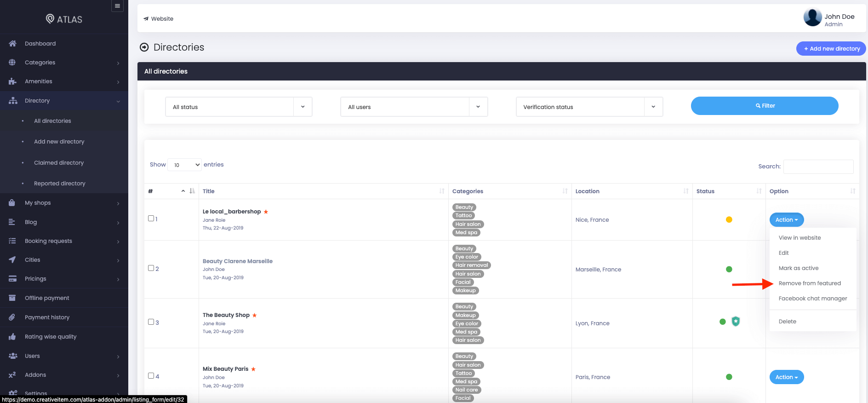Click the Categories globe icon
The height and width of the screenshot is (403, 868).
(x=12, y=63)
